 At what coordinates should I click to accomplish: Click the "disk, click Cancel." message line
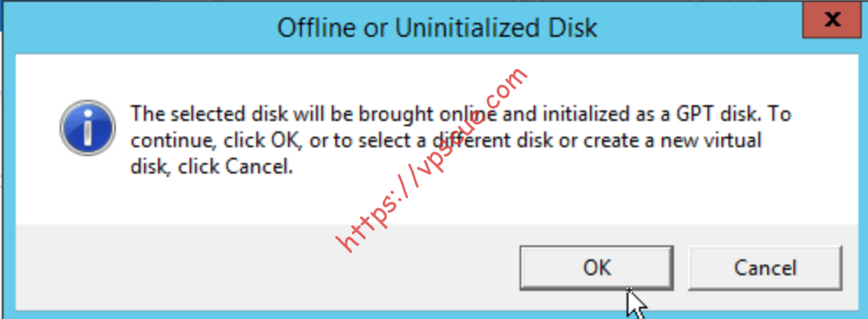coord(211,167)
